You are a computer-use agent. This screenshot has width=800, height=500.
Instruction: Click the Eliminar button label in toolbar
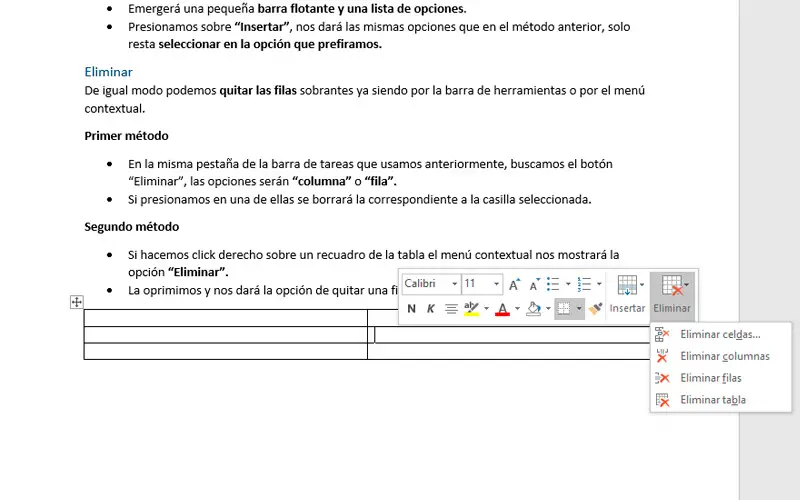[x=672, y=308]
